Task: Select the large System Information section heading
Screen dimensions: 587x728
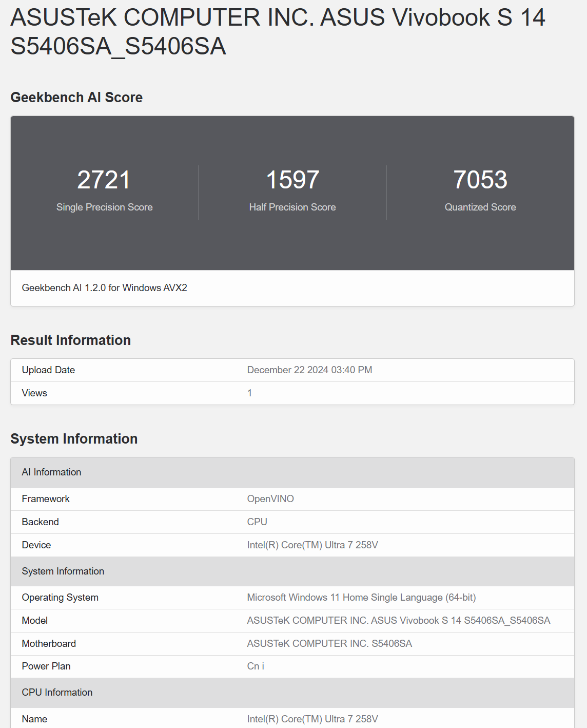Action: [74, 439]
